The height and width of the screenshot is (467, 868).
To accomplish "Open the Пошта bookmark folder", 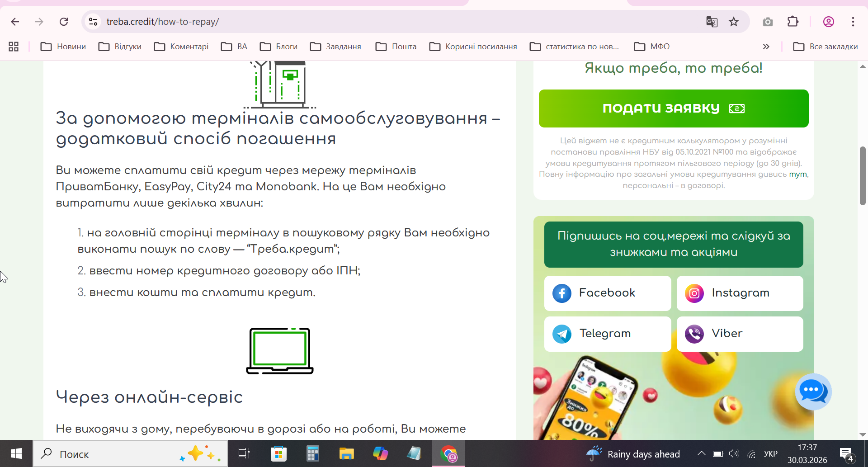I will pos(396,47).
